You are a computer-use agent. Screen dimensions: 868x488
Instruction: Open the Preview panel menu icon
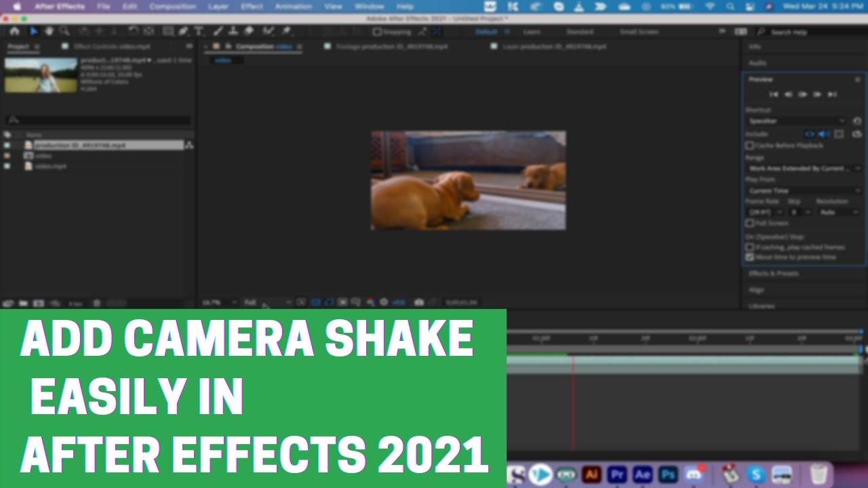[x=857, y=79]
